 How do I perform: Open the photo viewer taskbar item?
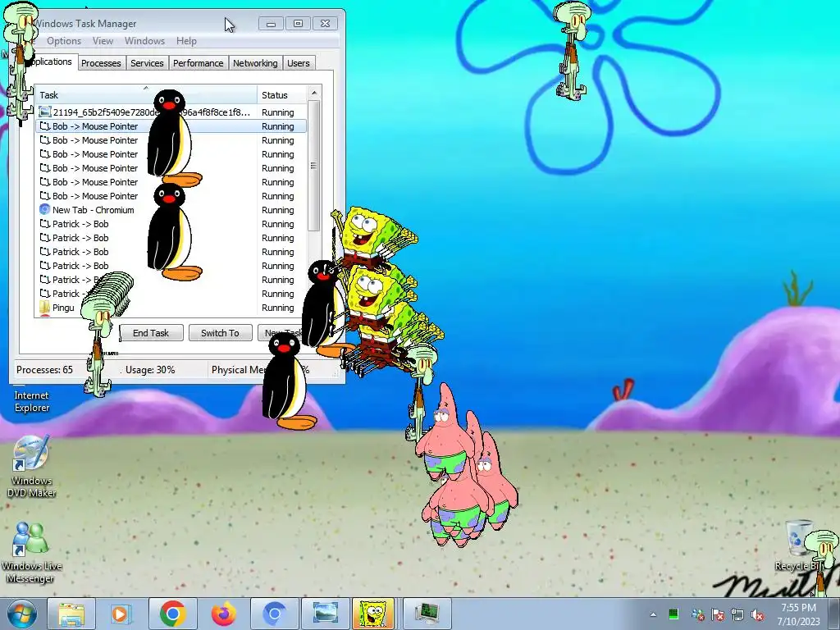pyautogui.click(x=326, y=614)
